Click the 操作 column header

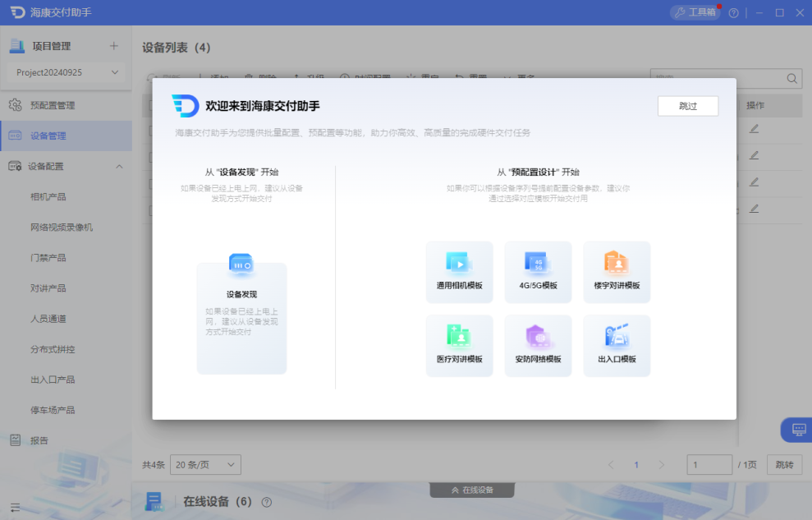click(x=755, y=105)
